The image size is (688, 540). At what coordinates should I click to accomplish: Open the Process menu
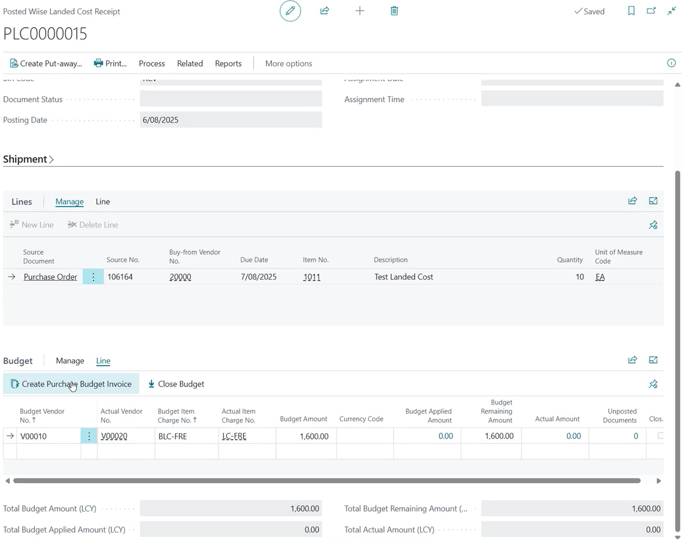click(152, 64)
